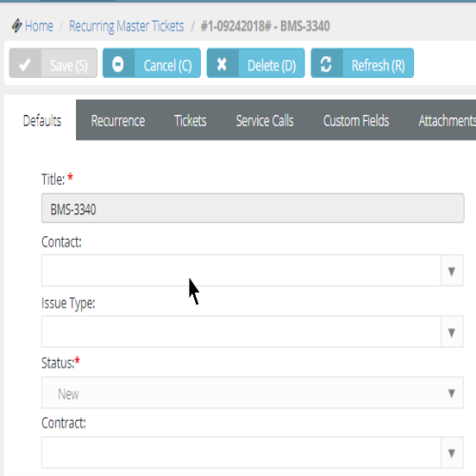Expand the Issue Type dropdown arrow

tap(451, 332)
